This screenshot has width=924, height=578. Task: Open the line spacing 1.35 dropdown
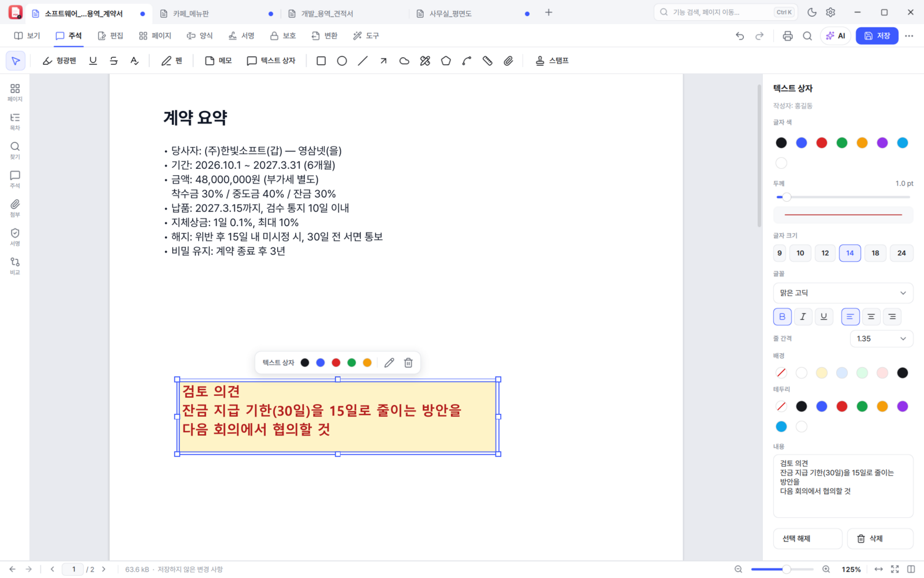[881, 339]
